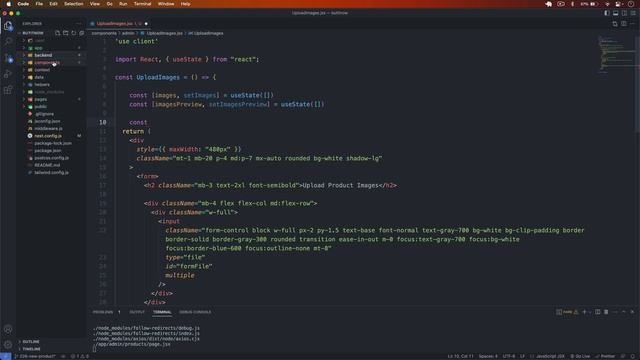
Task: Open the Terminal menu
Action: pyautogui.click(x=142, y=4)
